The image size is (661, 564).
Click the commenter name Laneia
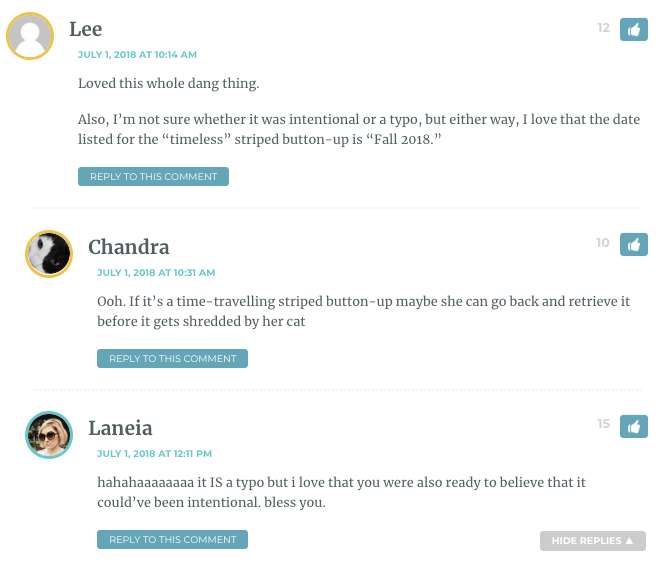point(120,428)
